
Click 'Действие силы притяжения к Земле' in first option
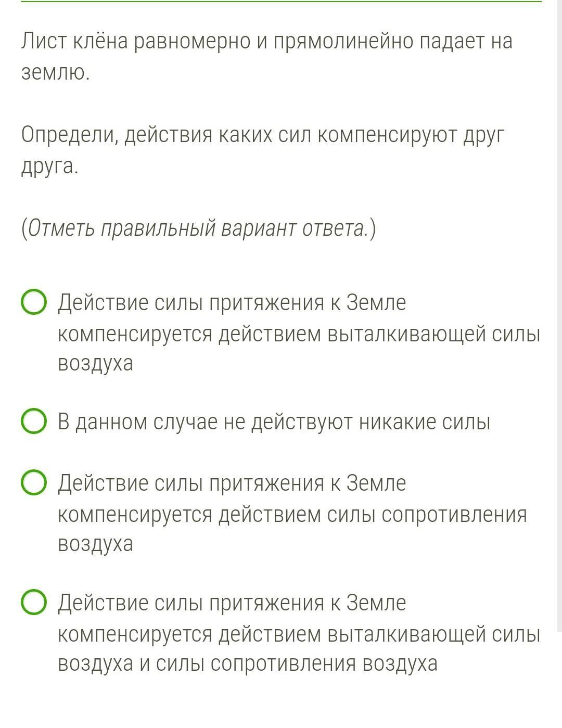232,303
